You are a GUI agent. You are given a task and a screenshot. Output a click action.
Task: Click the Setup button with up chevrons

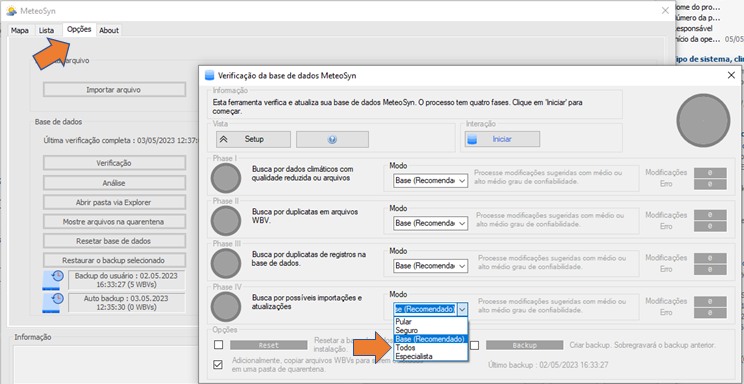coord(253,140)
